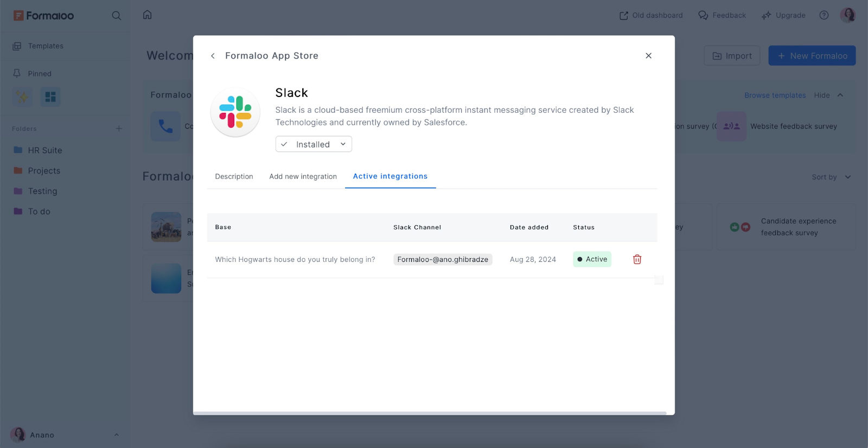868x448 pixels.
Task: Open the pinned sparkle item
Action: [22, 97]
